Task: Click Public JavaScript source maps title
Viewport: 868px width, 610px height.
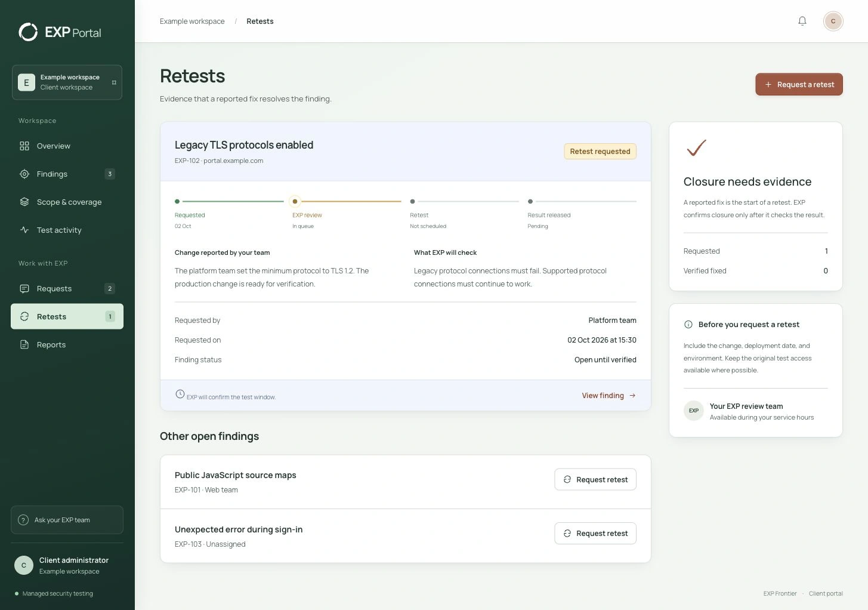Action: 236,475
